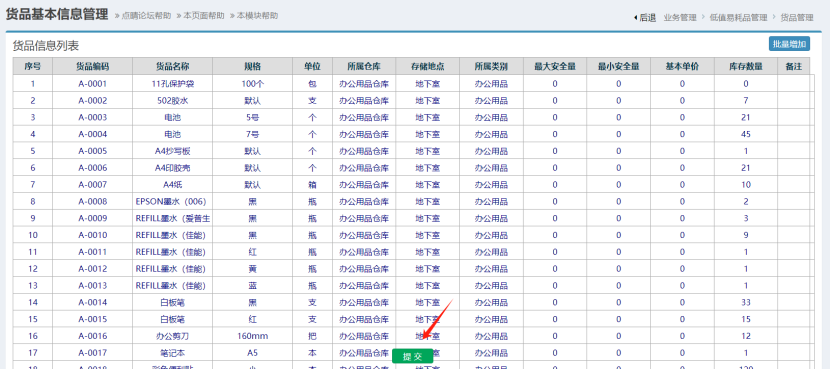Open 本模块帮助 help link
Screen dimensions: 830x369
[x=257, y=16]
